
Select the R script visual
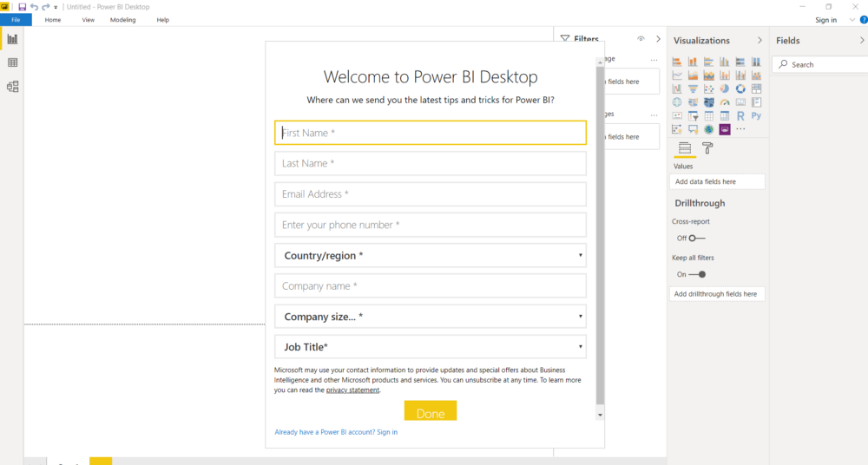pos(740,116)
